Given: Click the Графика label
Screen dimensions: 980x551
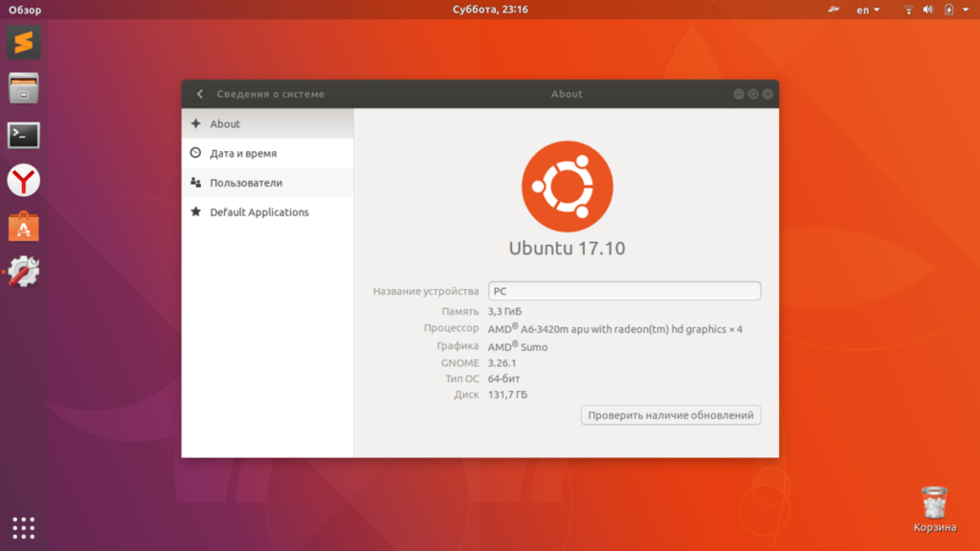Looking at the screenshot, I should click(x=457, y=345).
